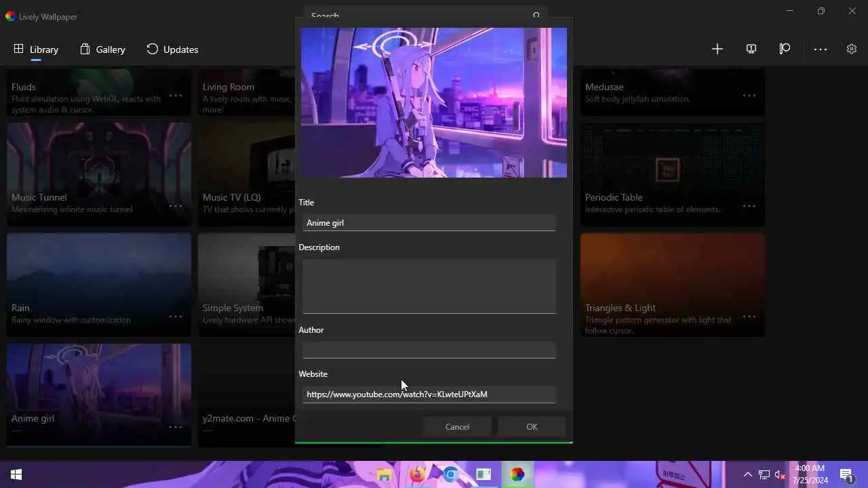Cancel the wallpaper details dialog

click(x=457, y=426)
